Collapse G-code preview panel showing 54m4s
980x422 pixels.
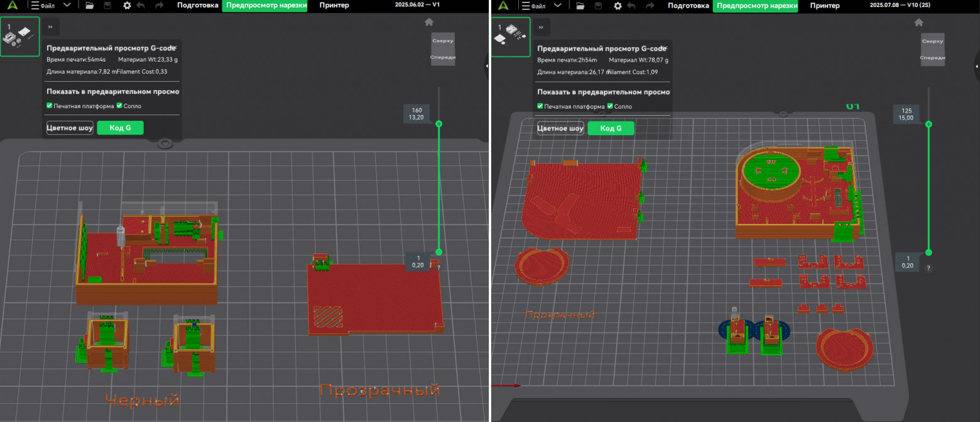click(175, 47)
